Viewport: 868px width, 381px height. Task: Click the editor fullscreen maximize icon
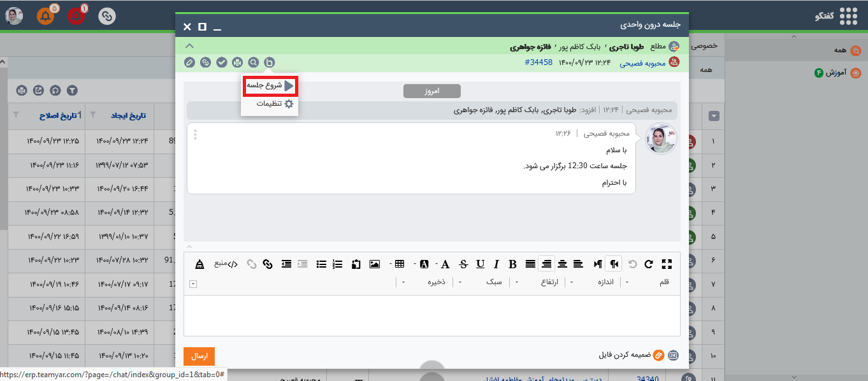click(x=667, y=264)
